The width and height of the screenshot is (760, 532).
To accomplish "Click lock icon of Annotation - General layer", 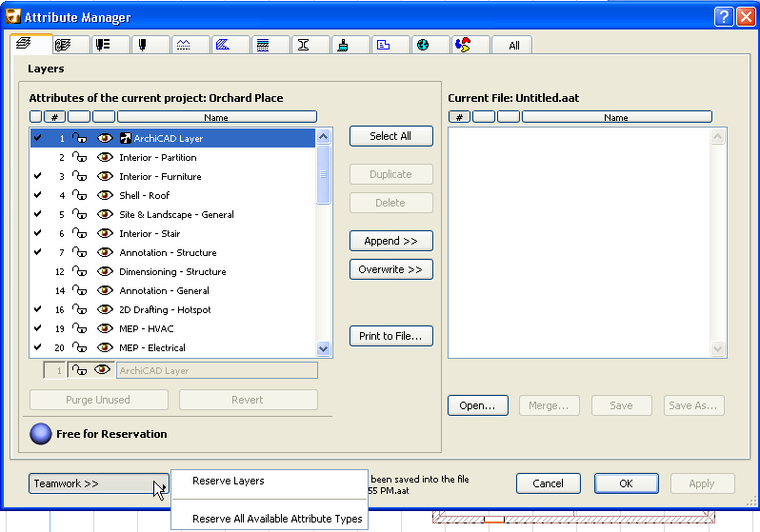I will point(79,290).
